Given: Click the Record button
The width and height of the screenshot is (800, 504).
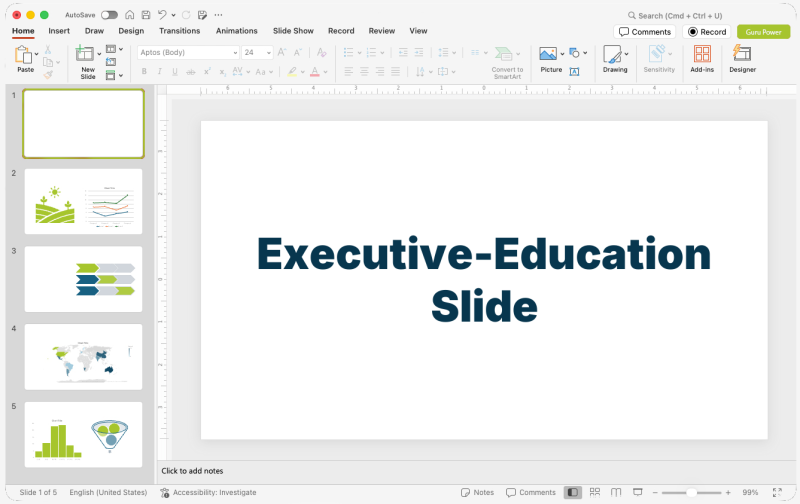Looking at the screenshot, I should [707, 32].
